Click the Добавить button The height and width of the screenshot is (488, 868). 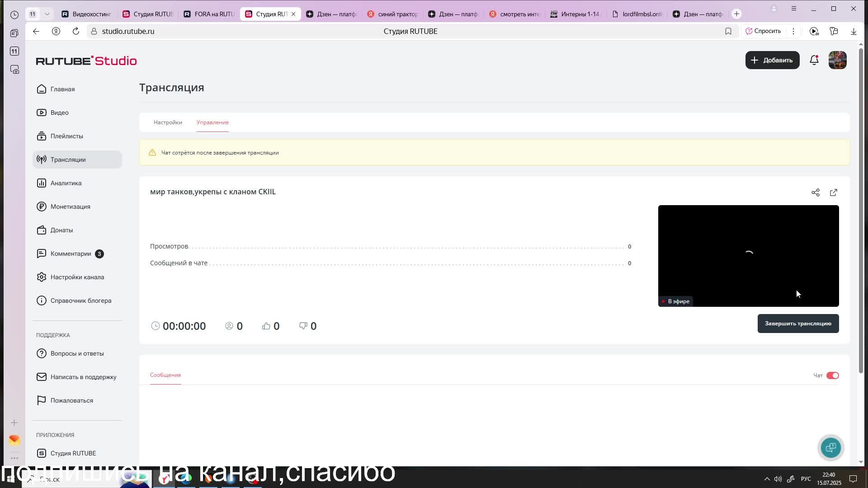click(772, 60)
